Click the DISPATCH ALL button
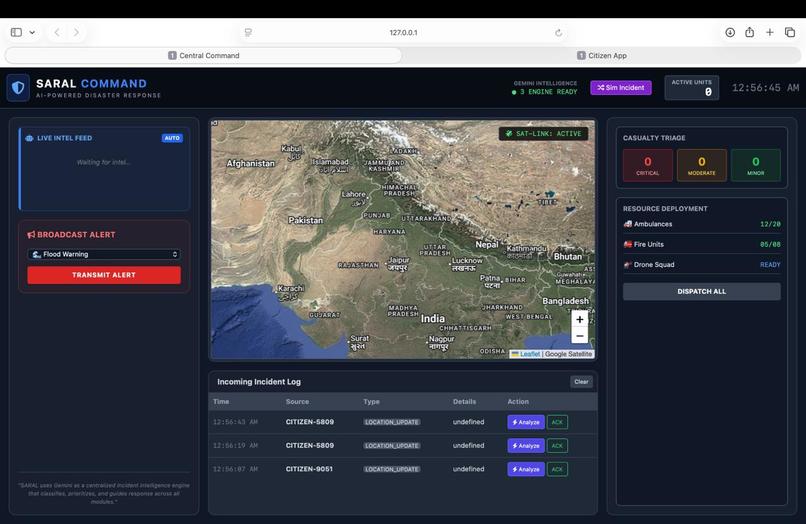This screenshot has height=524, width=806. click(702, 292)
